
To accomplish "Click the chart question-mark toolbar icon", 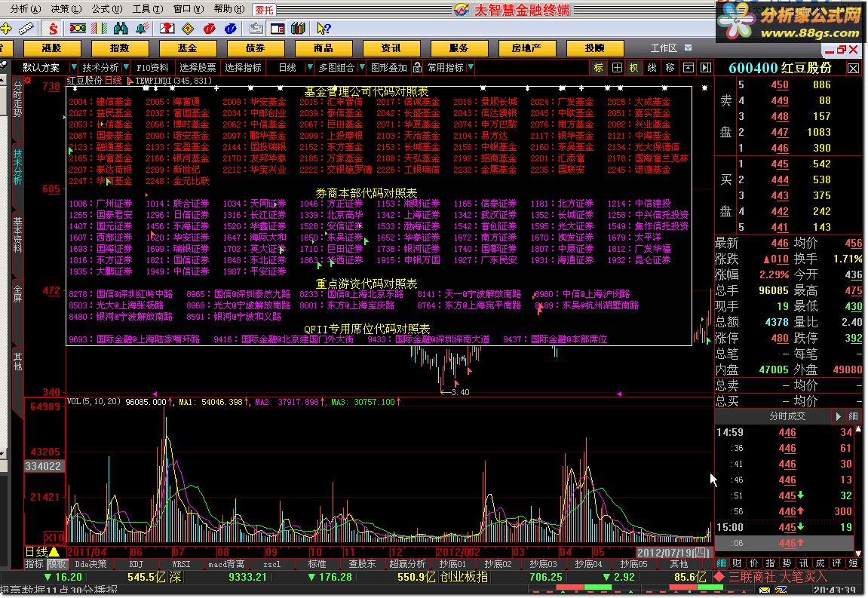I will (x=167, y=28).
